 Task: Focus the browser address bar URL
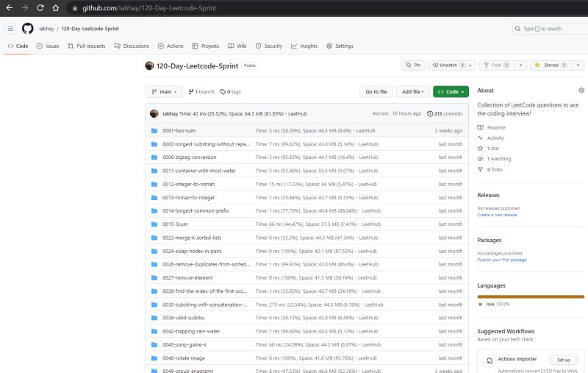pyautogui.click(x=149, y=8)
